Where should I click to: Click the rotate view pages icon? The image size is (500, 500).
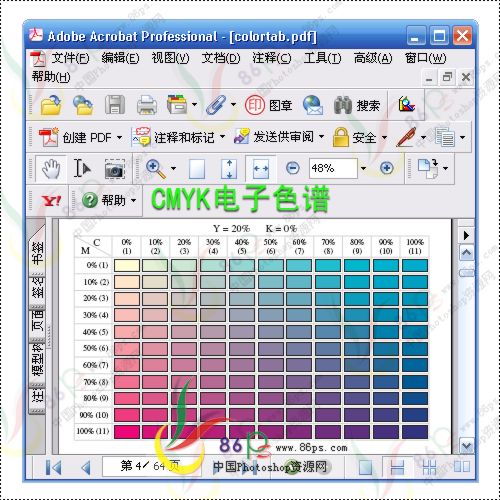[x=428, y=168]
